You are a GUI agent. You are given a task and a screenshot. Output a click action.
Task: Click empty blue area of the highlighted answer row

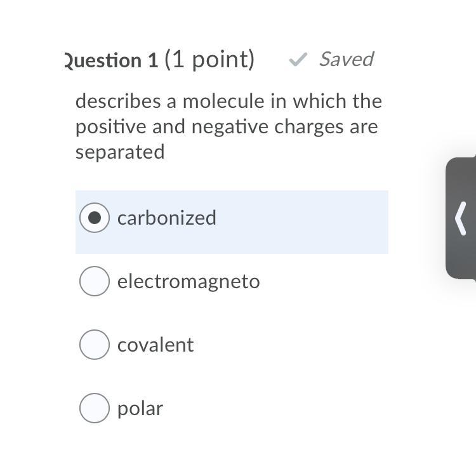tap(305, 222)
